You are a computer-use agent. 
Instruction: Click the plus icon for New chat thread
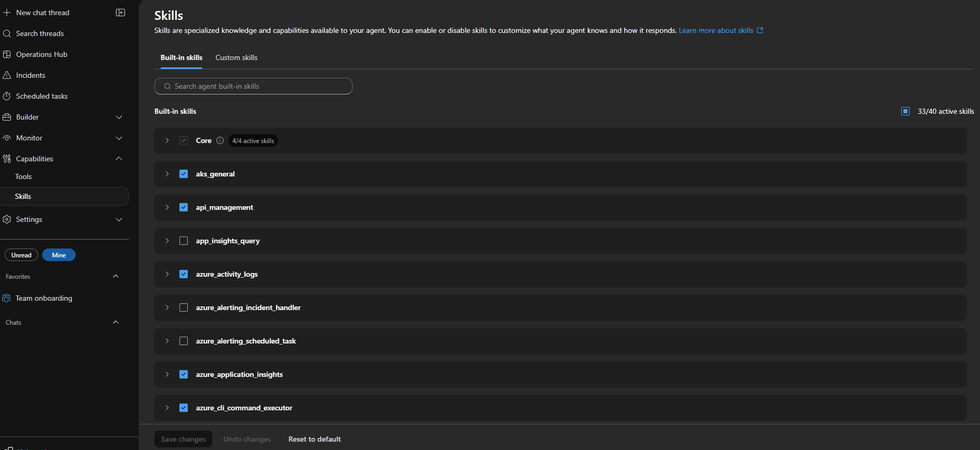pyautogui.click(x=7, y=13)
